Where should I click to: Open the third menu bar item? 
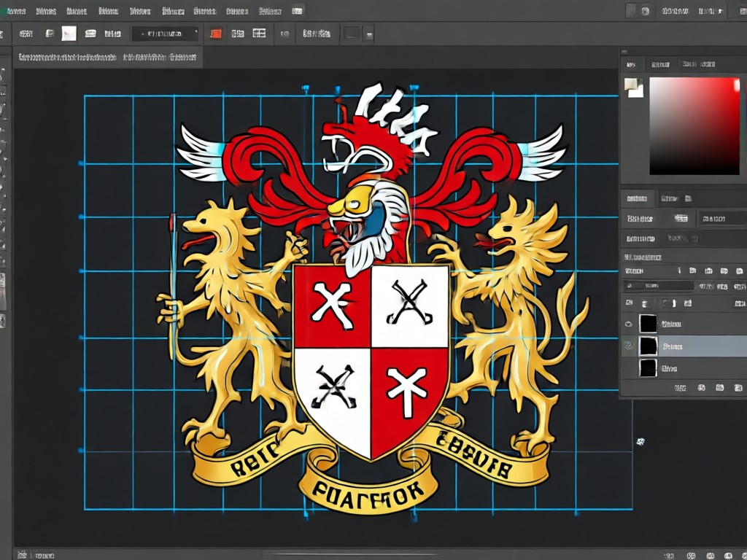76,11
